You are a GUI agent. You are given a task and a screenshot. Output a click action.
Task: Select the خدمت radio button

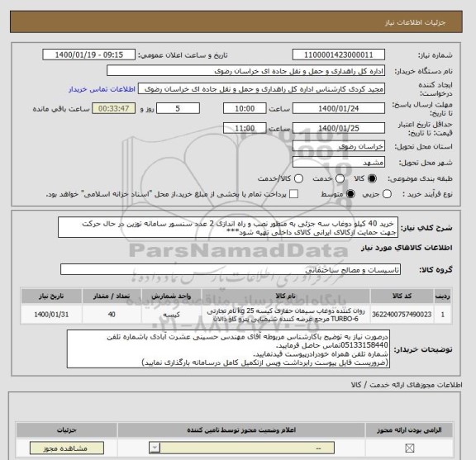coord(340,178)
